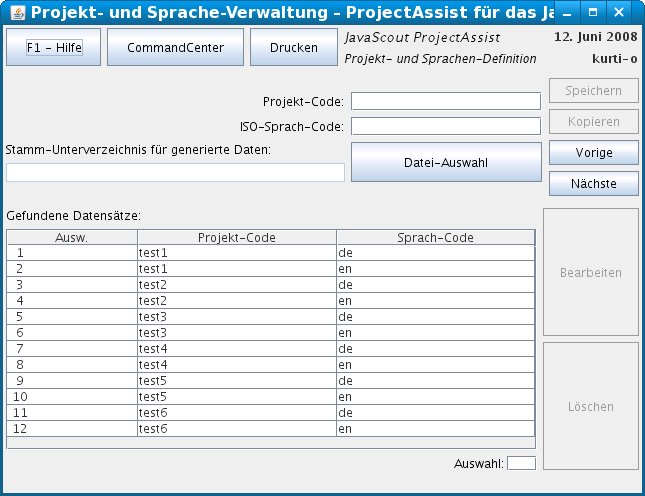Screen dimensions: 645x496
Task: Go to previous record with Vorige
Action: point(594,153)
